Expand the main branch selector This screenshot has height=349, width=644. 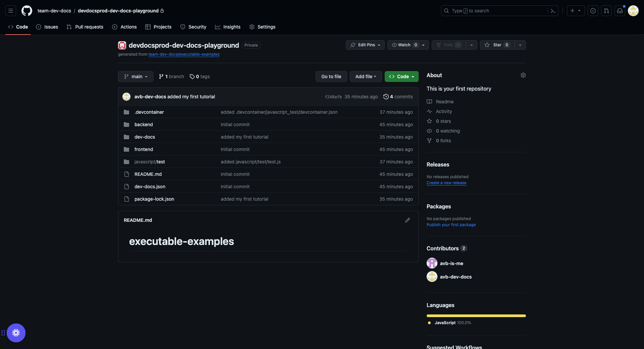point(136,77)
